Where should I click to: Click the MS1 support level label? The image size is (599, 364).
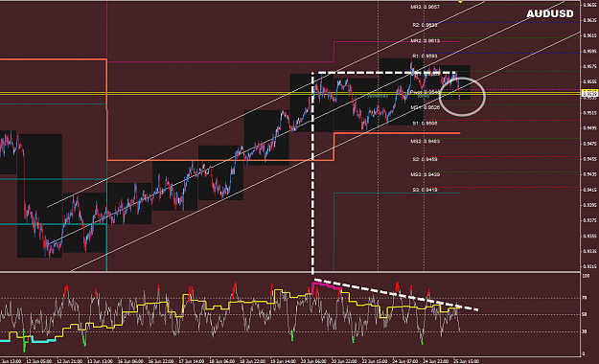[x=425, y=107]
